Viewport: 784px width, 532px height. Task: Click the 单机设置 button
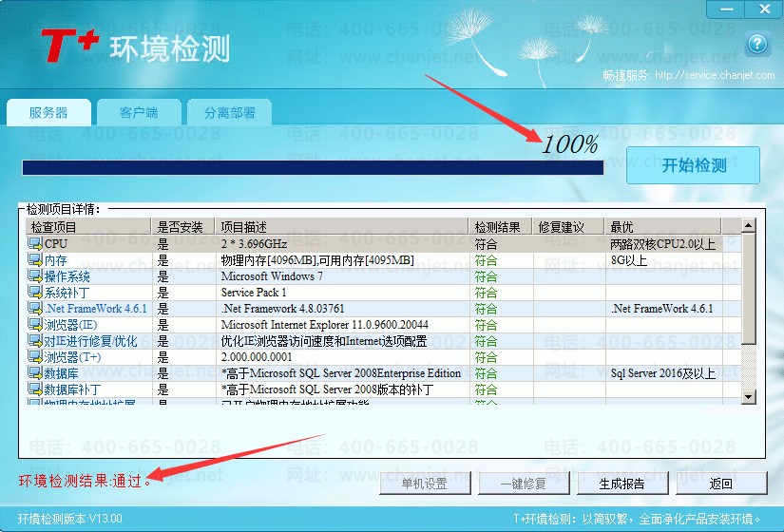tap(425, 484)
